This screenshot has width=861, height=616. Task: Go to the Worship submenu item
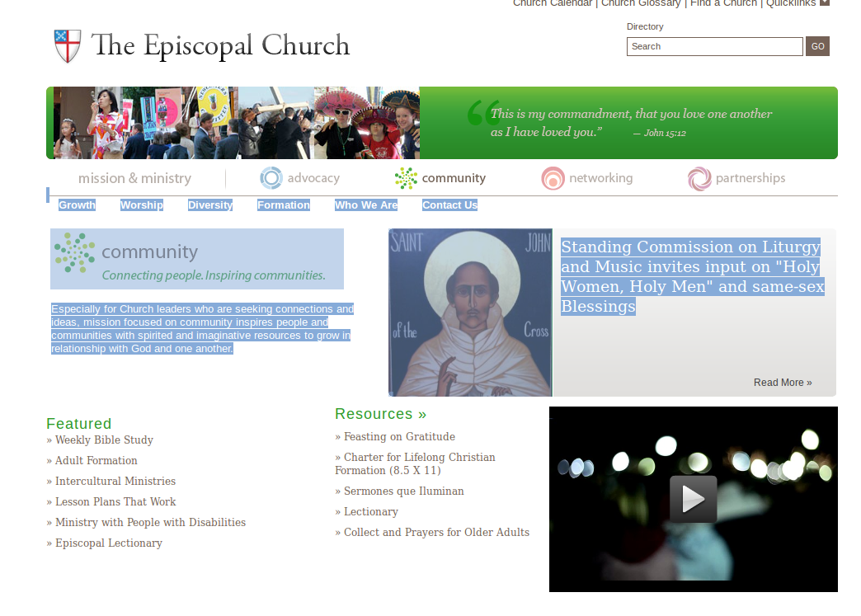coord(142,205)
